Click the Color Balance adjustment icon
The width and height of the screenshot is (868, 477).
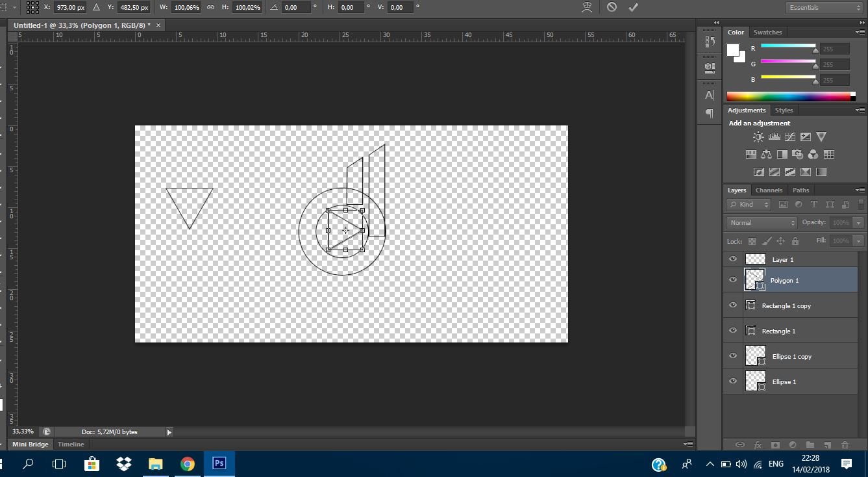[767, 155]
